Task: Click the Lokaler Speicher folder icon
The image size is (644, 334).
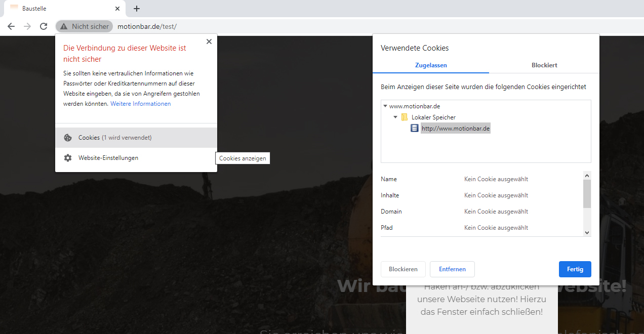Action: click(405, 117)
